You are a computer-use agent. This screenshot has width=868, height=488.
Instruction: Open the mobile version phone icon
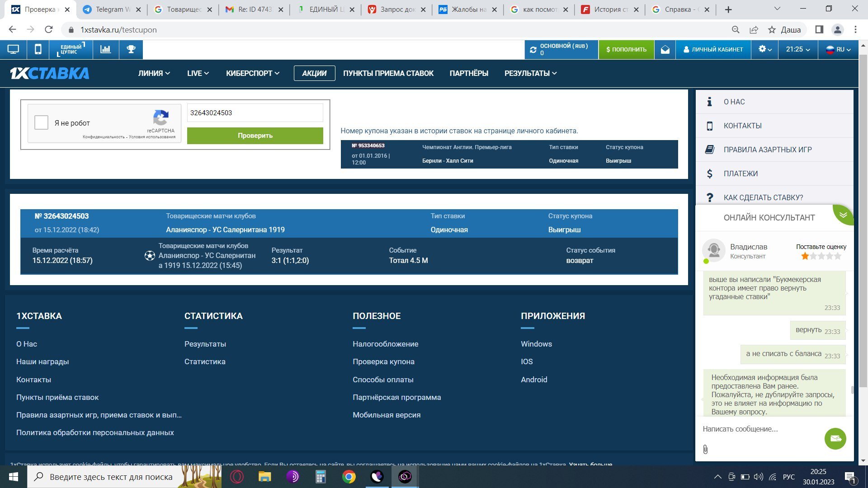click(38, 50)
